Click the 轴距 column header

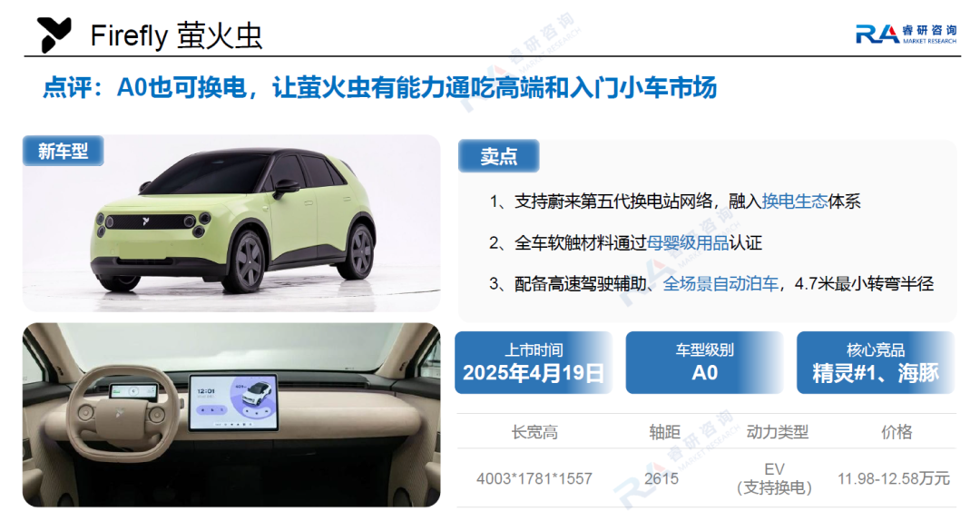(664, 432)
